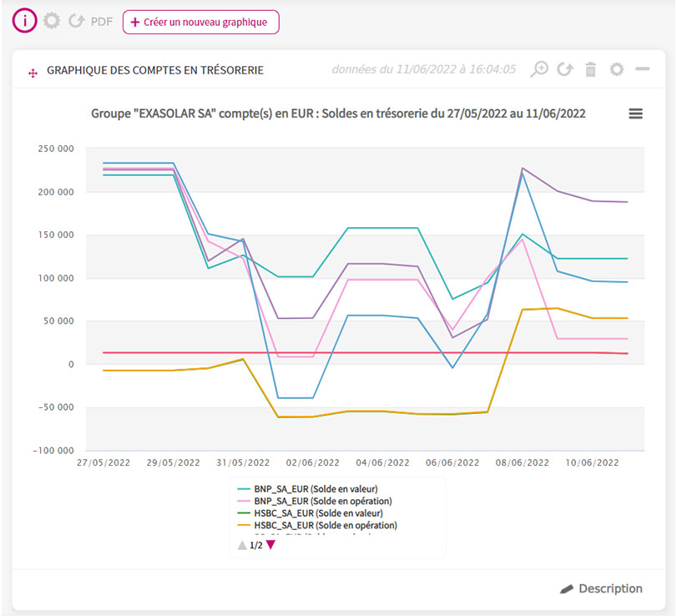Export dashboard via PDF arrow icon
This screenshot has height=616, width=677.
[77, 21]
